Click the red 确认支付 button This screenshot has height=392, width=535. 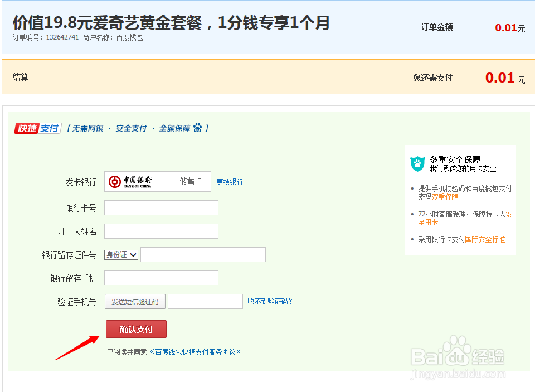(136, 329)
